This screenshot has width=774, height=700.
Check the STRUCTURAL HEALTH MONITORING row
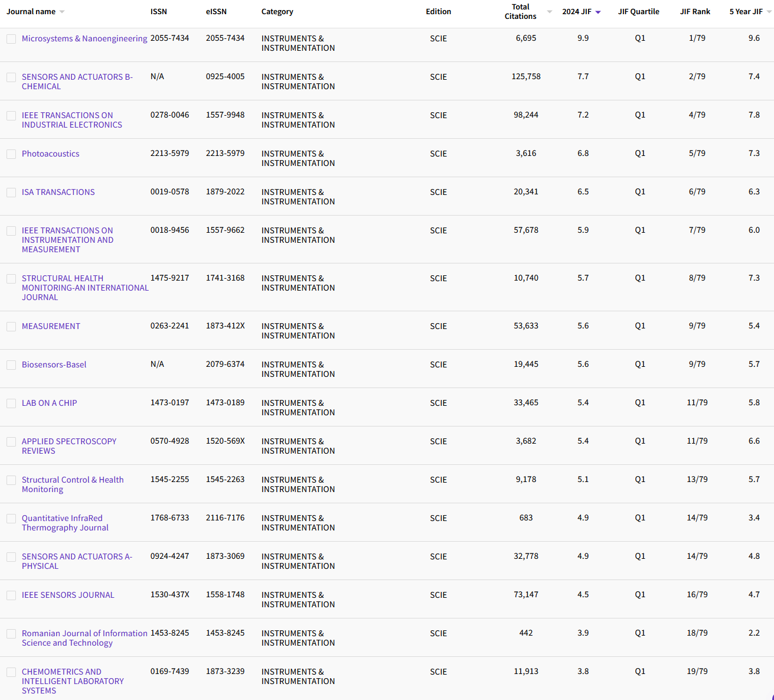[11, 278]
